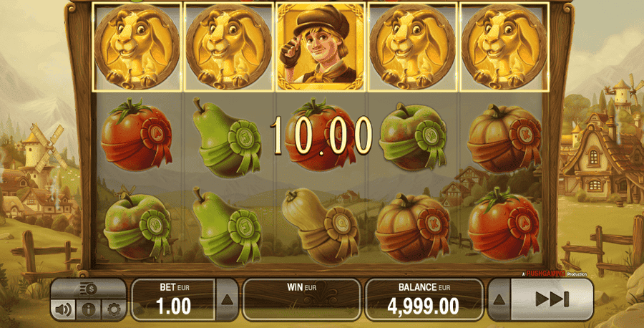Click the balance 4,999.00 display
This screenshot has height=328, width=644.
click(x=423, y=299)
